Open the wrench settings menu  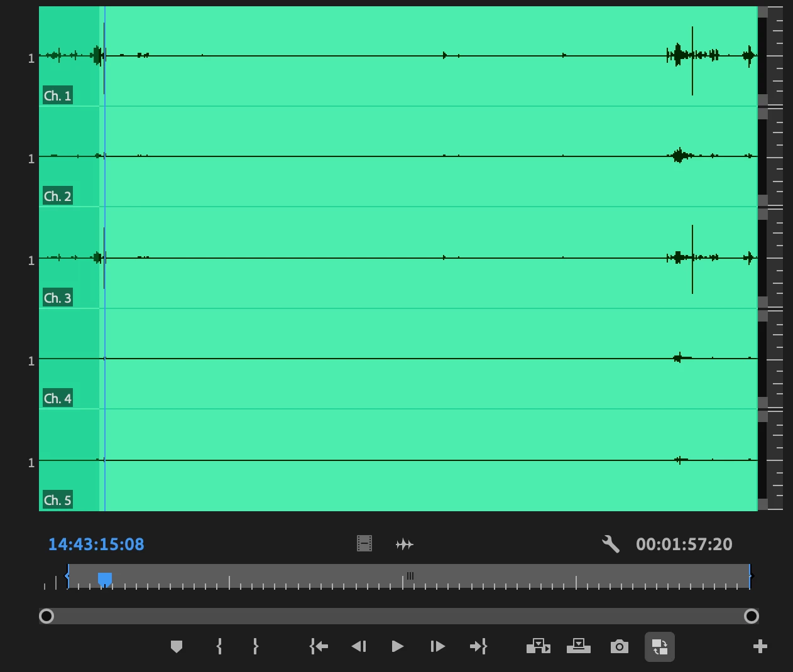point(611,544)
